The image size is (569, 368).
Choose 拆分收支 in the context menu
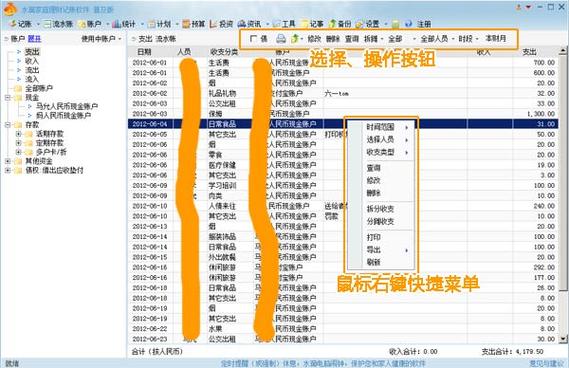[x=380, y=209]
